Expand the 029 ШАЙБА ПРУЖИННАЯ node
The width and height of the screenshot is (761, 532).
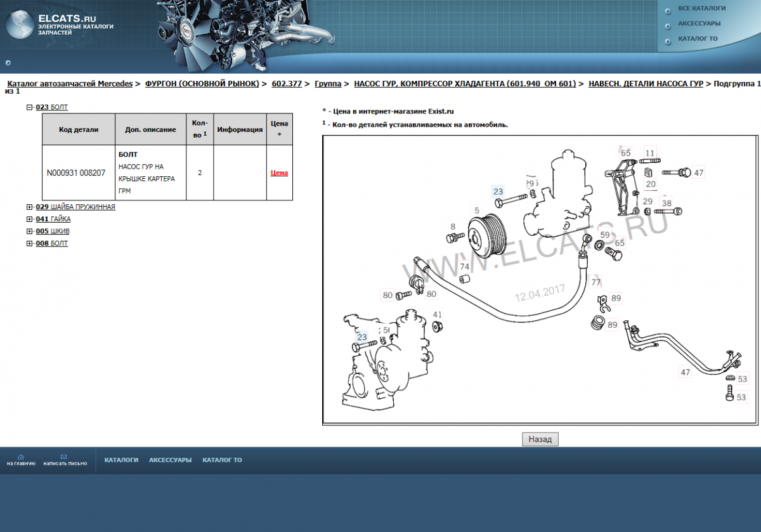point(29,207)
